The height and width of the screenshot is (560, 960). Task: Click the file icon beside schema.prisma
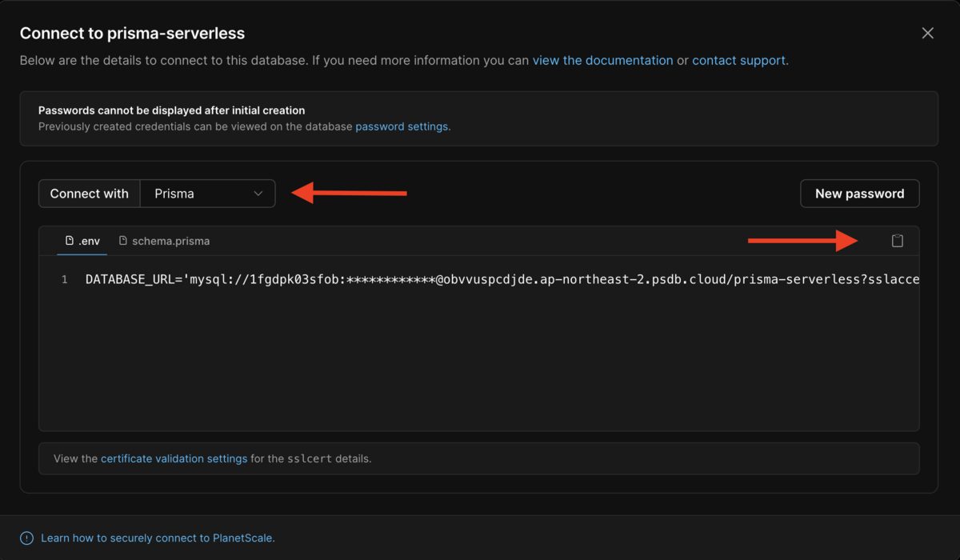123,241
